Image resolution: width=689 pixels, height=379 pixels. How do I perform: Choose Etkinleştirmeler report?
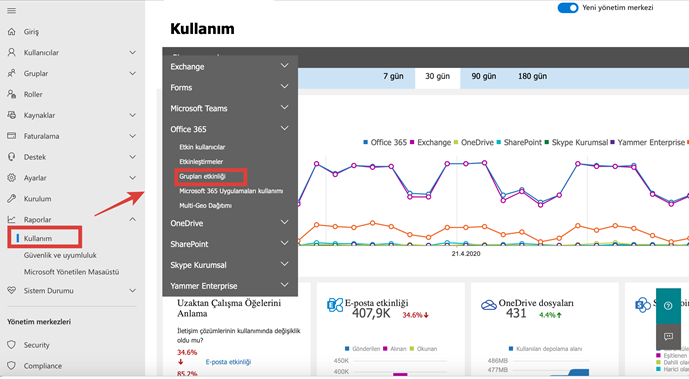point(201,162)
